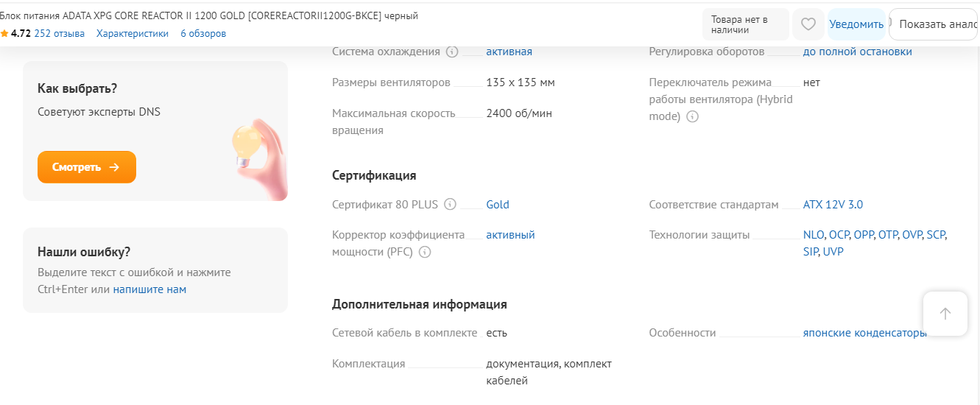Viewport: 980px width, 405px height.
Task: Click the Сертификация section heading
Action: click(x=374, y=175)
